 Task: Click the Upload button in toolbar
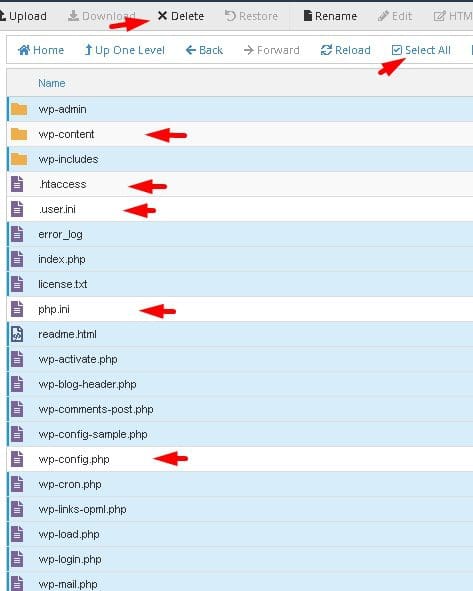[23, 16]
